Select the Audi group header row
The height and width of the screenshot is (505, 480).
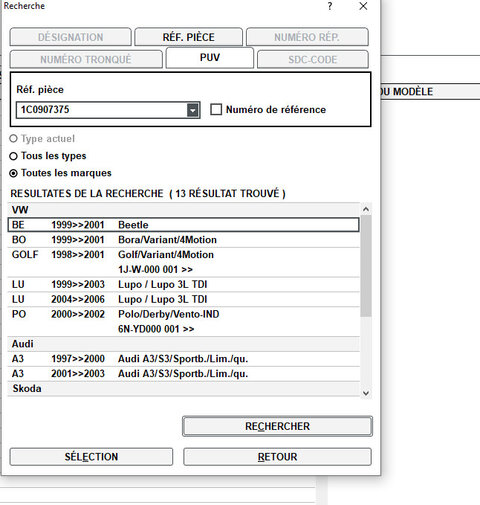(184, 344)
